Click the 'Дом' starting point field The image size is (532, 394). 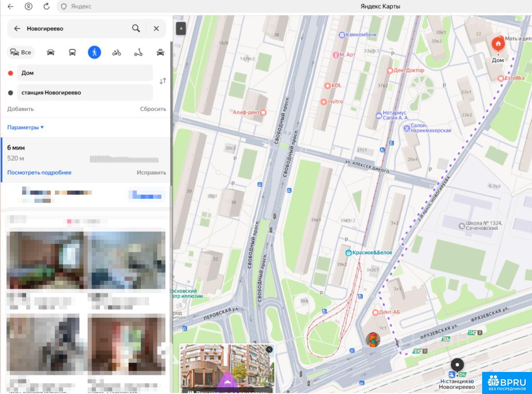[x=85, y=73]
